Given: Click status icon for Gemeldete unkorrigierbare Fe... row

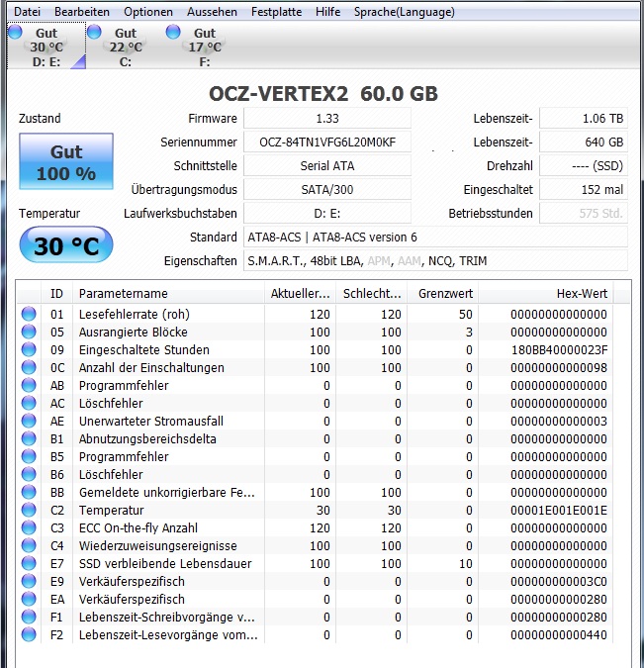Looking at the screenshot, I should (29, 492).
